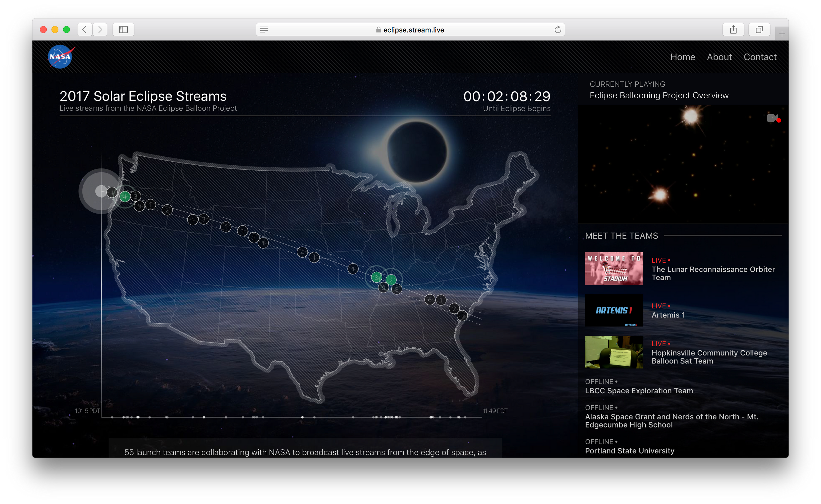Click the large gray eclipse shadow timeline handle
This screenshot has width=821, height=504.
pos(101,191)
